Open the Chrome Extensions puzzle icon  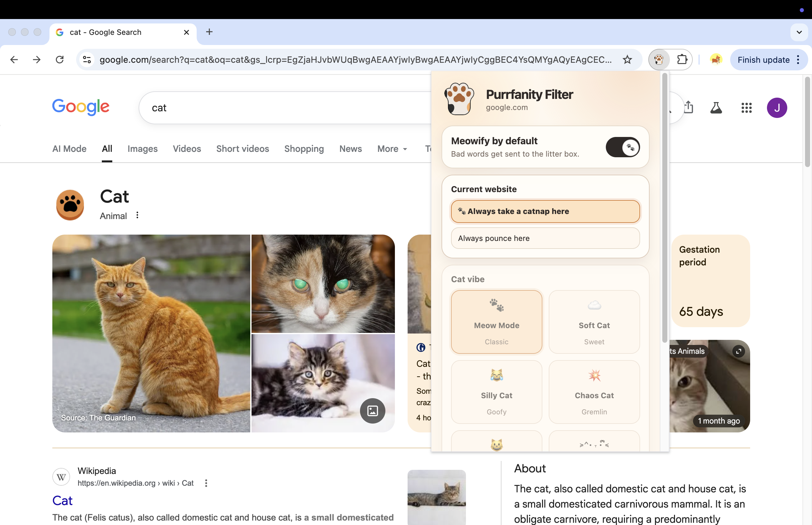[x=682, y=60]
